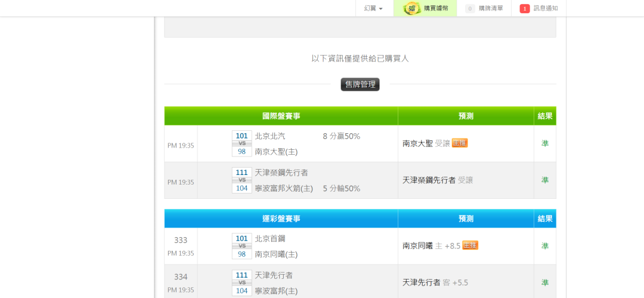Viewport: 644px width, 298px height.
Task: Click the prediction 天津榮鋼先行者 受讓
Action: click(438, 180)
